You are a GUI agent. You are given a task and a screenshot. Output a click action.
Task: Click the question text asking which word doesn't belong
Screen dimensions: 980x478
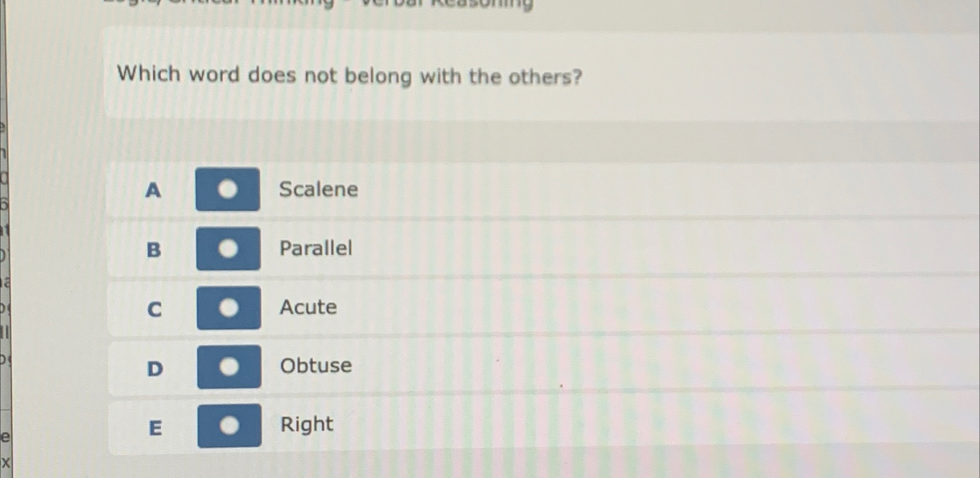348,75
